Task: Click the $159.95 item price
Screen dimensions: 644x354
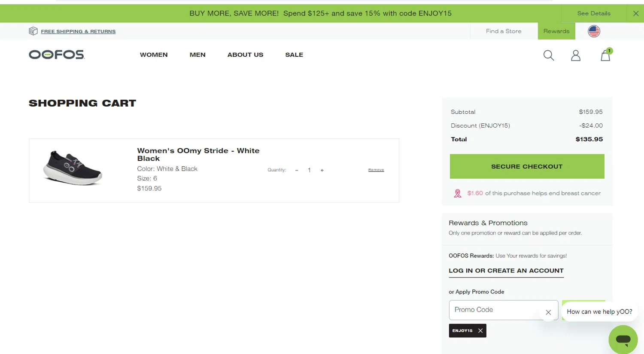Action: pyautogui.click(x=149, y=188)
